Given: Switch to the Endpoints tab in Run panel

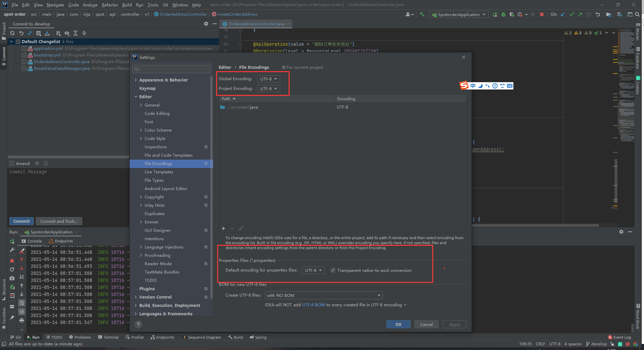Looking at the screenshot, I should click(61, 241).
